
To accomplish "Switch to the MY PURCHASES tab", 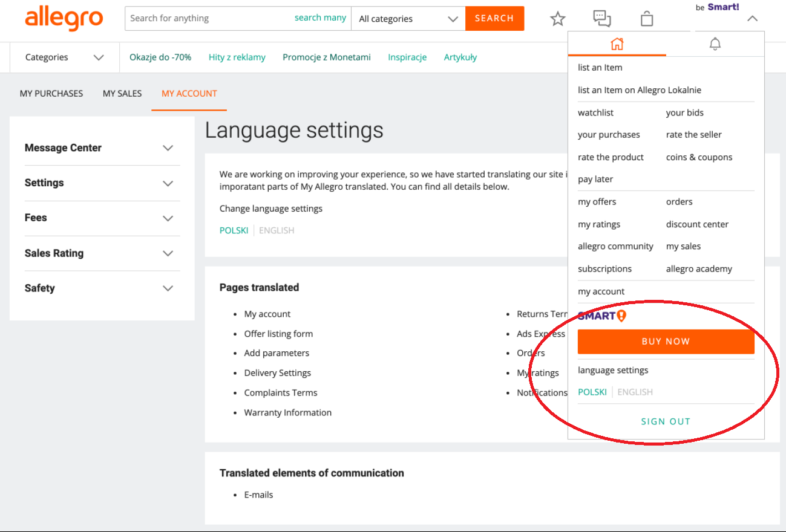I will pos(51,94).
